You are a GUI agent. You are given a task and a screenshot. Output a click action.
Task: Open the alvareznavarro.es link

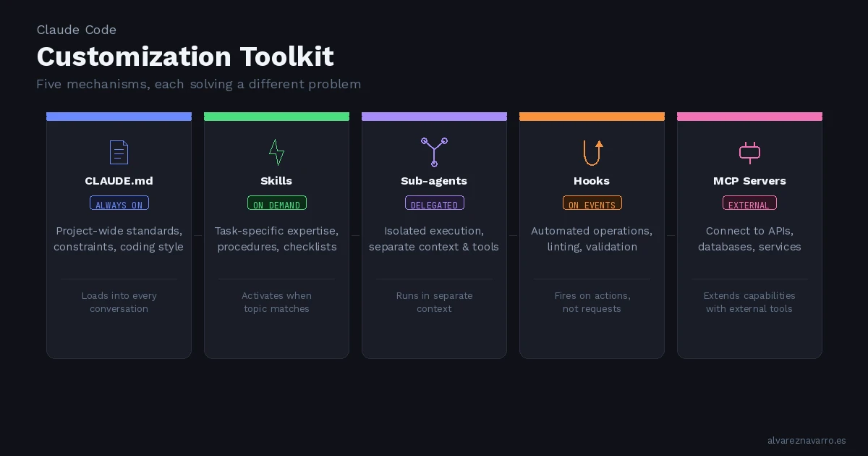(x=807, y=441)
